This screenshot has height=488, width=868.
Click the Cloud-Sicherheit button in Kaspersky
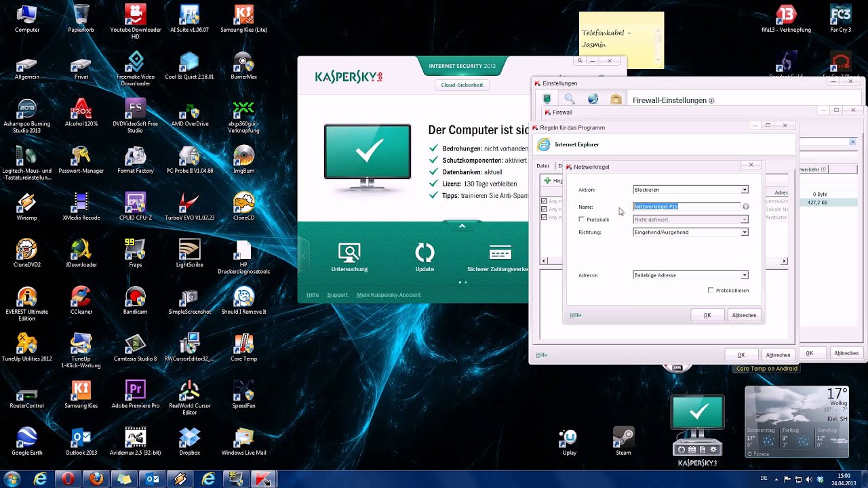point(462,85)
